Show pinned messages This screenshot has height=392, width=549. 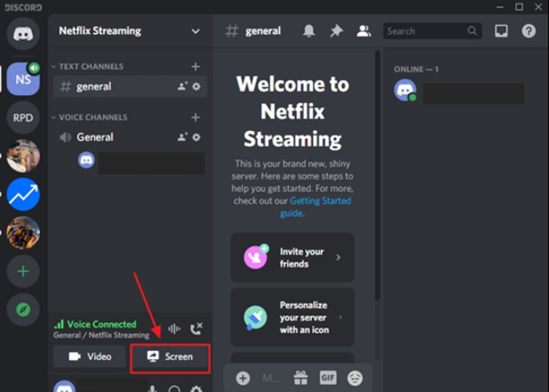(336, 31)
